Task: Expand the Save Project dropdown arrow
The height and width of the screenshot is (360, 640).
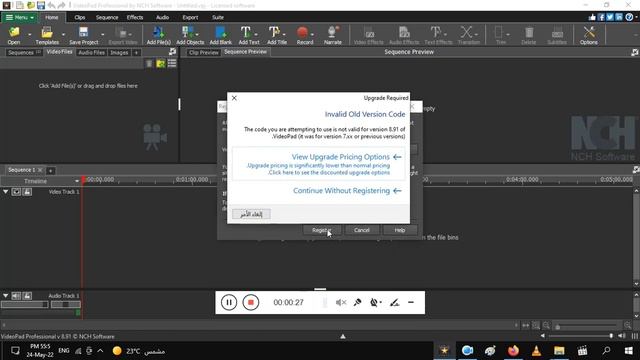Action: [x=102, y=34]
